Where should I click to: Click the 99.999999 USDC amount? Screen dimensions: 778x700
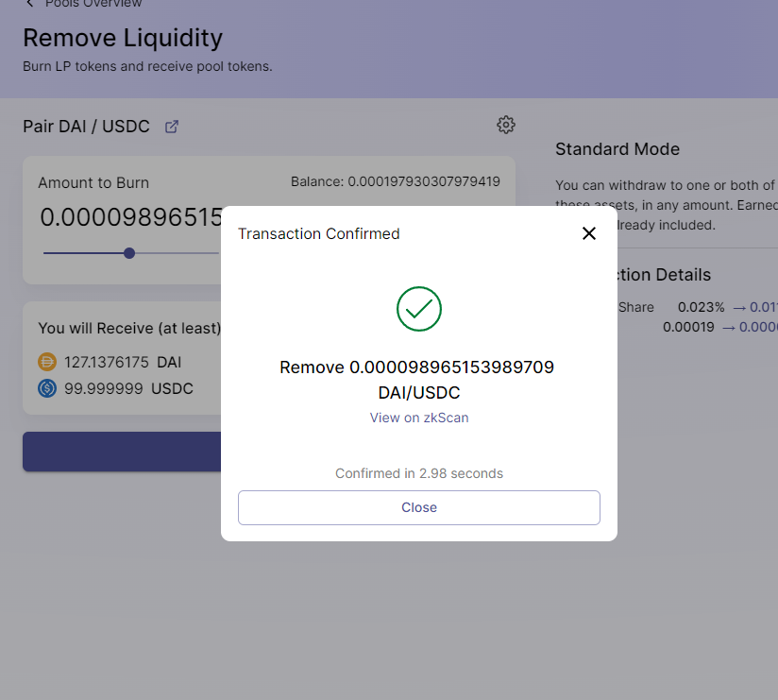128,388
